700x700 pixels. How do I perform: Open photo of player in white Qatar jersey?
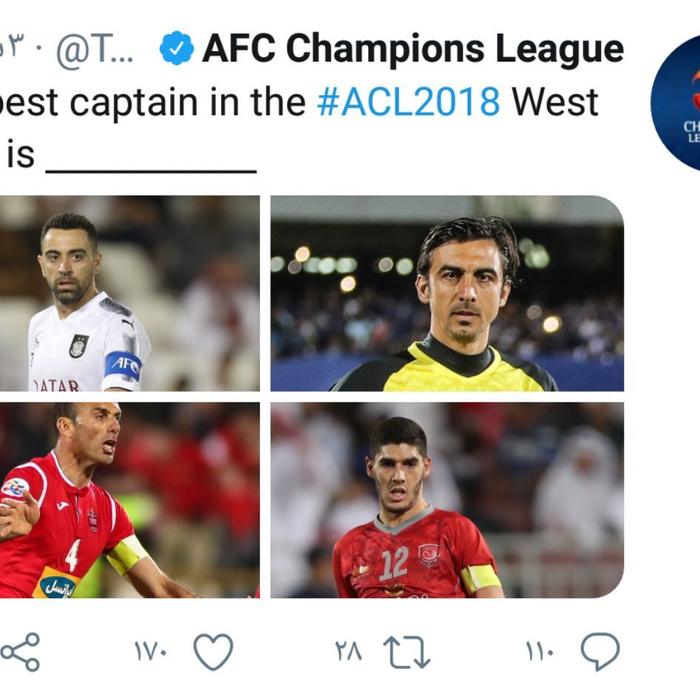(x=129, y=293)
